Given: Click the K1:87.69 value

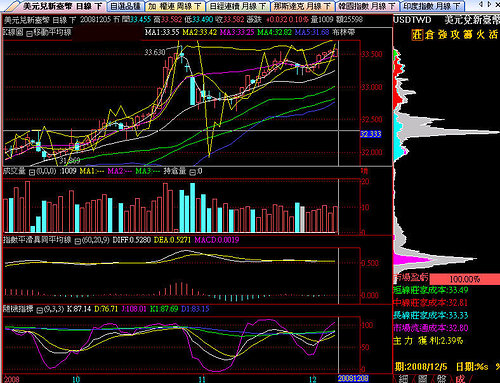Looking at the screenshot, I should (164, 309).
